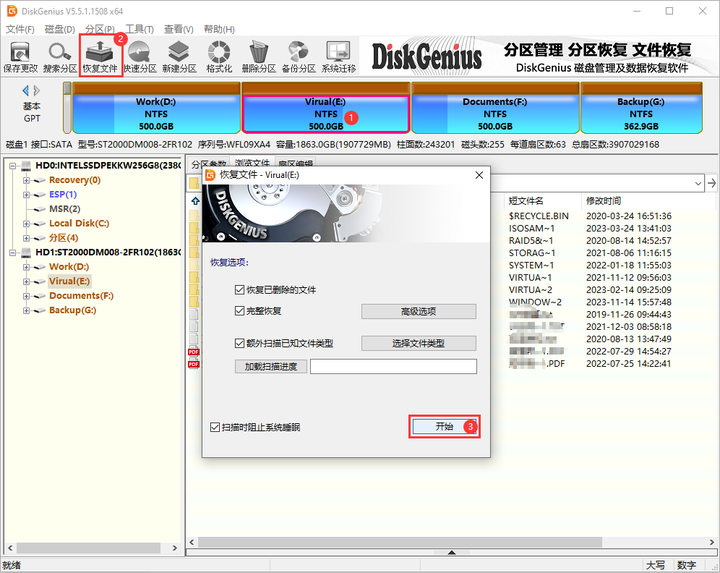Click the Delete Partition (删除分区) toolbar icon
Screen dimensions: 720x573
click(259, 57)
